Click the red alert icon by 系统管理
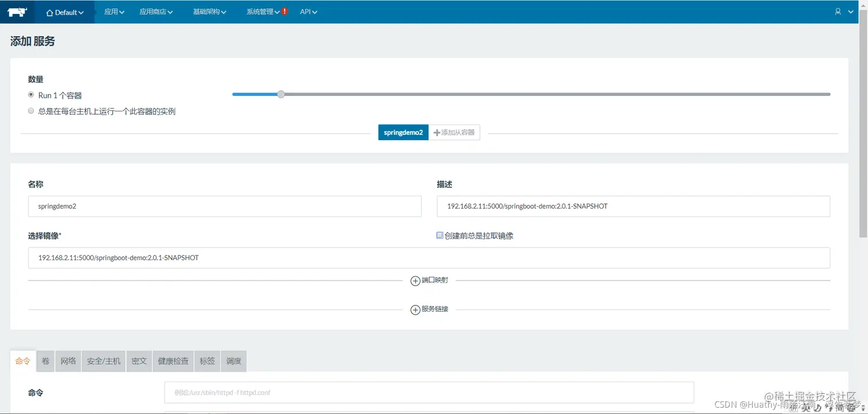This screenshot has width=868, height=414. (x=285, y=11)
